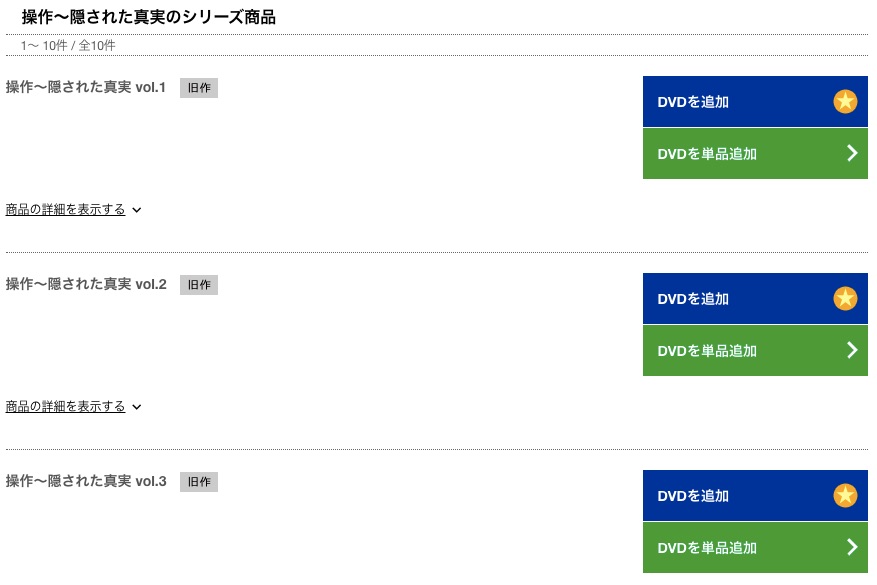
Task: Select green DVDを単品追加 button for vol.3
Action: [x=755, y=548]
